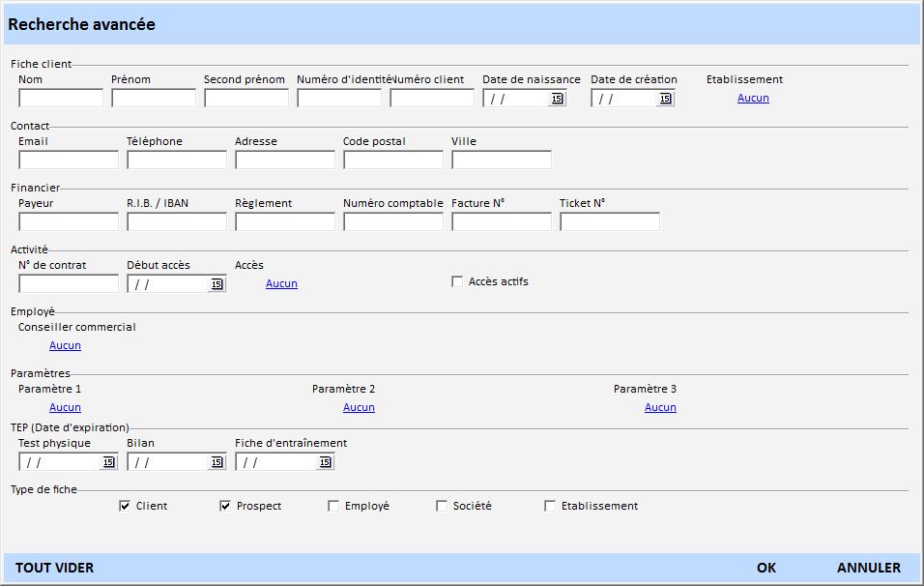Open calendar for Fiche d'entraînement date
Image resolution: width=924 pixels, height=586 pixels.
(326, 462)
